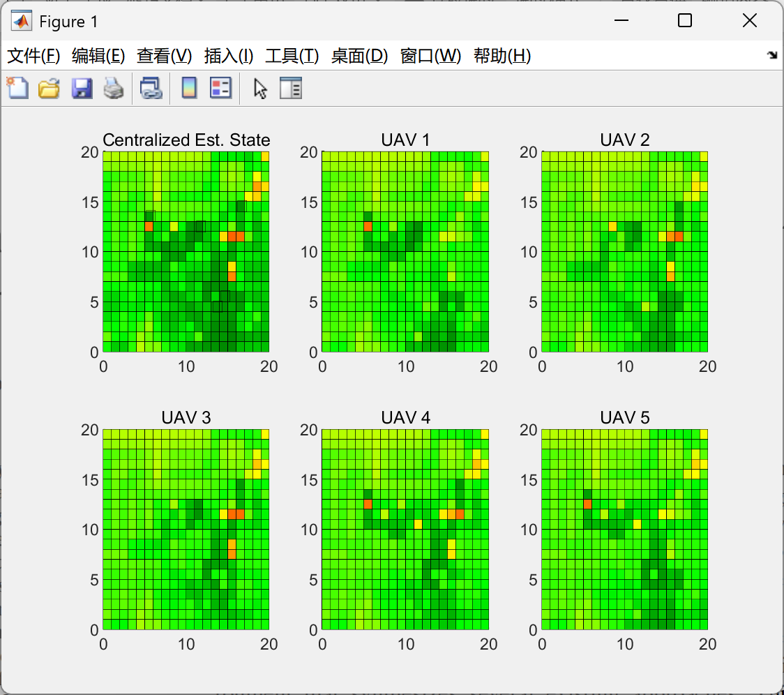Image resolution: width=784 pixels, height=695 pixels.
Task: Select the UAV 1 heatmap axes
Action: click(x=405, y=252)
